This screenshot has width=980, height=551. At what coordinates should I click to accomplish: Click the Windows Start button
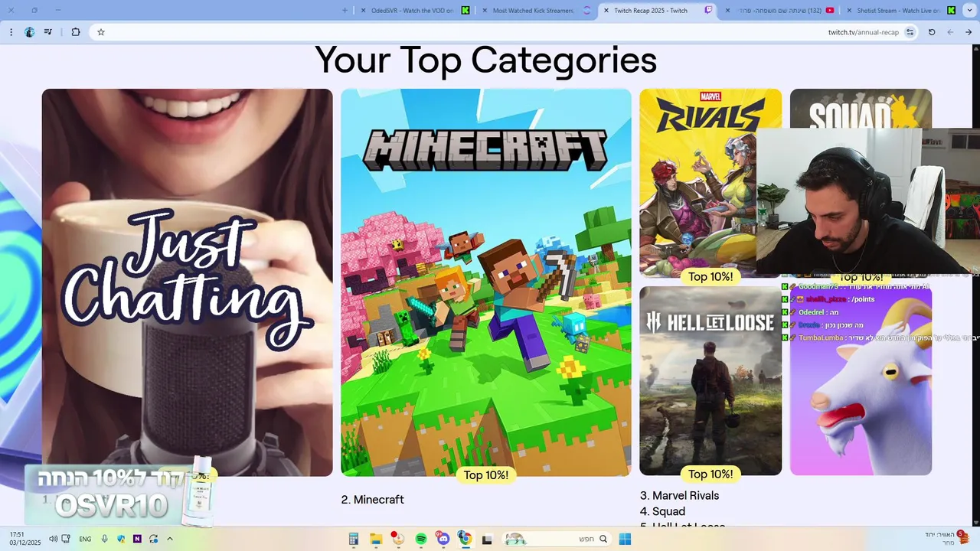click(x=625, y=539)
